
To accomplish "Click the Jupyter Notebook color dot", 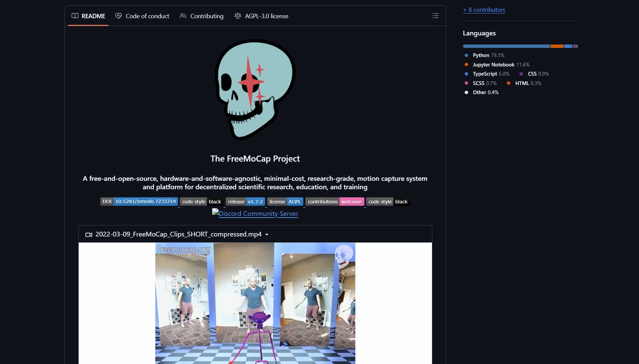I will (466, 64).
